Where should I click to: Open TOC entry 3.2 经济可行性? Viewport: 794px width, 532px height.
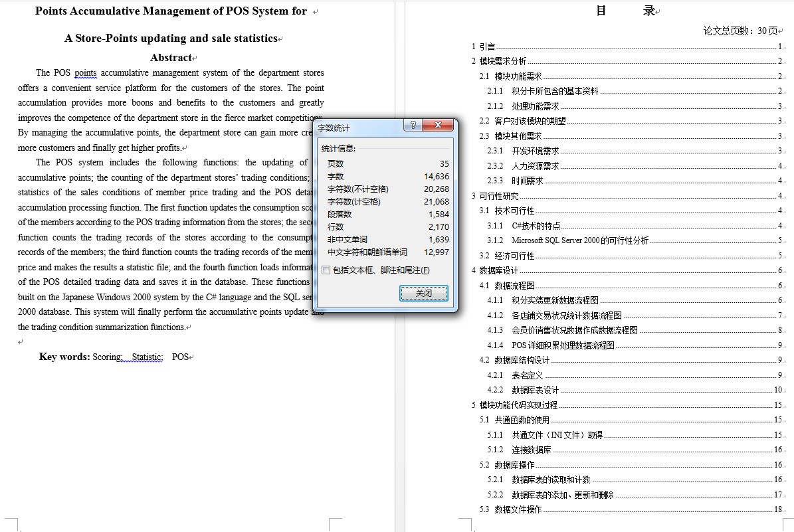pos(631,256)
